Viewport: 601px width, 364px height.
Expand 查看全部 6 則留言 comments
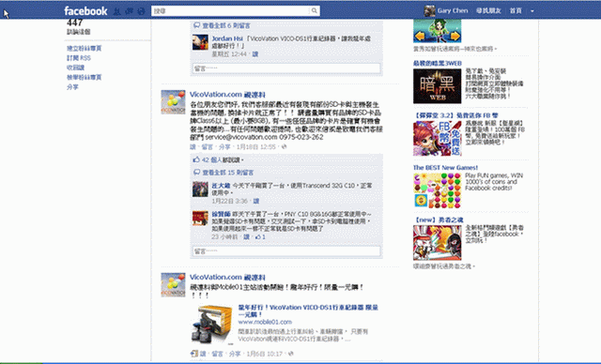click(x=226, y=25)
